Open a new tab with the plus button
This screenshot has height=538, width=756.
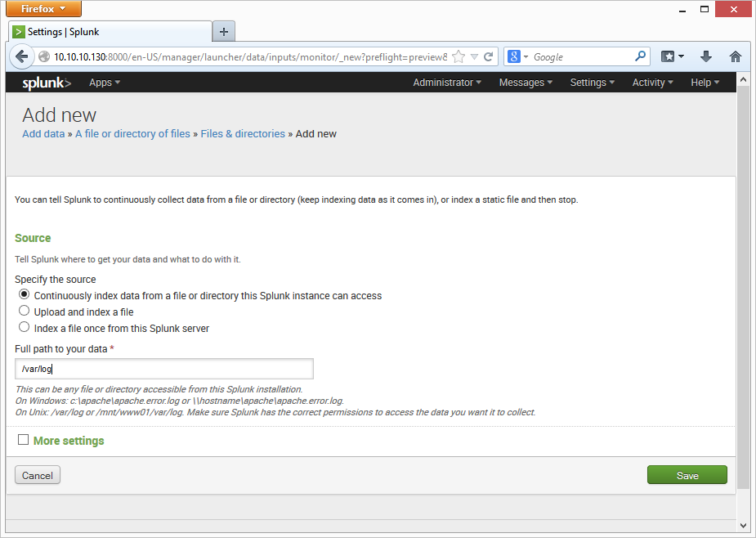(224, 32)
